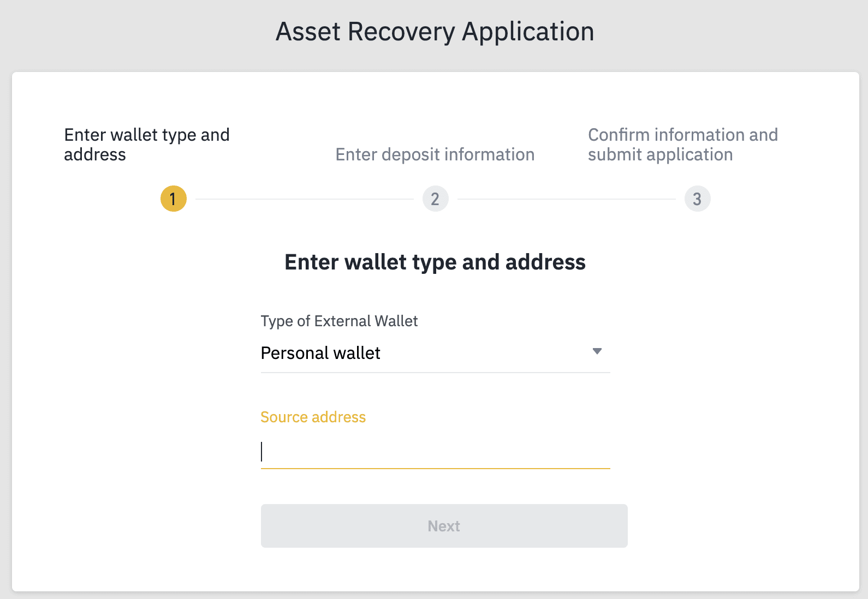Select the first step label above the stepper
The height and width of the screenshot is (599, 868).
[147, 145]
